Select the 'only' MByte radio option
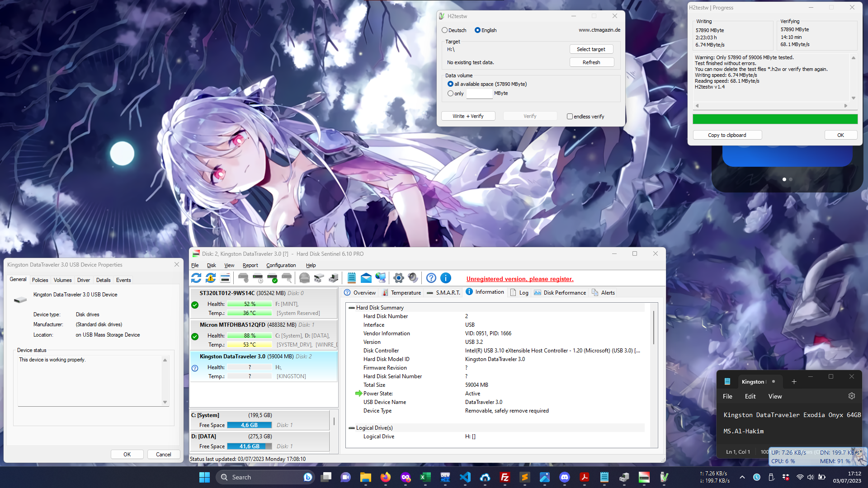 (x=450, y=94)
